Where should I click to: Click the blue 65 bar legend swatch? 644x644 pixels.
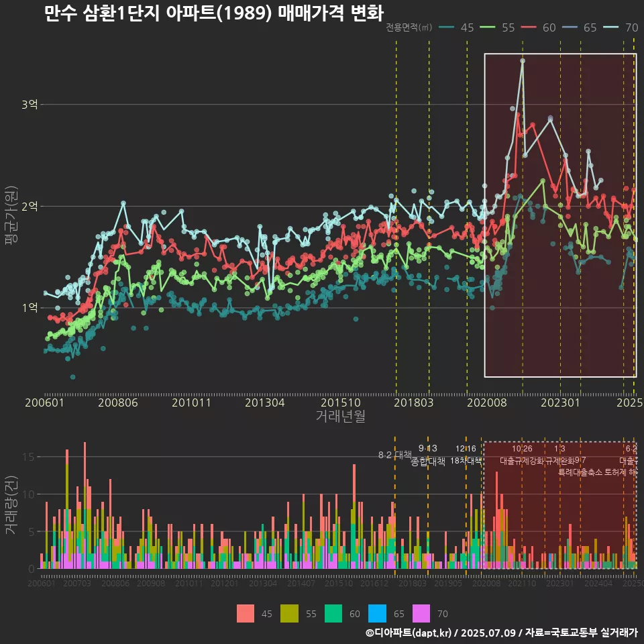pos(377,614)
